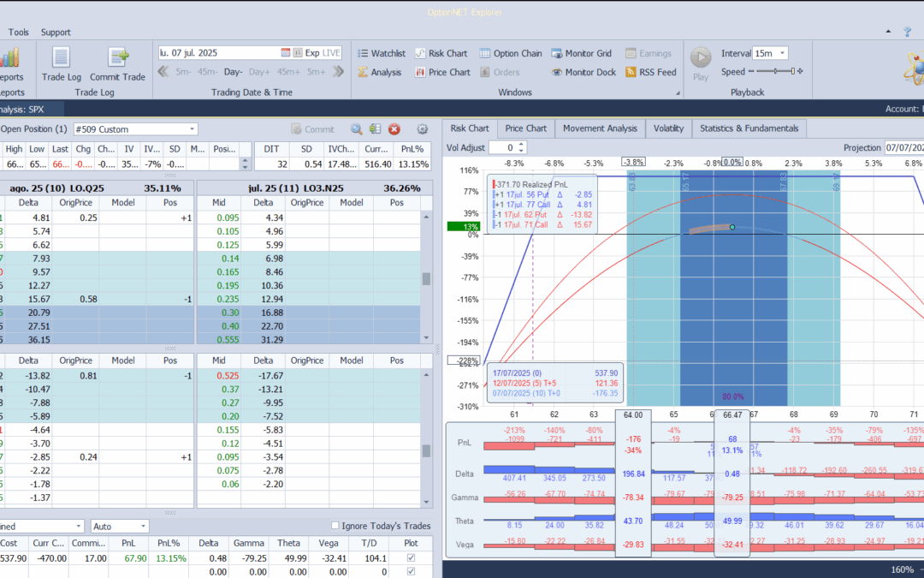924x578 pixels.
Task: Step back 45 minutes with 45m-
Action: [207, 72]
